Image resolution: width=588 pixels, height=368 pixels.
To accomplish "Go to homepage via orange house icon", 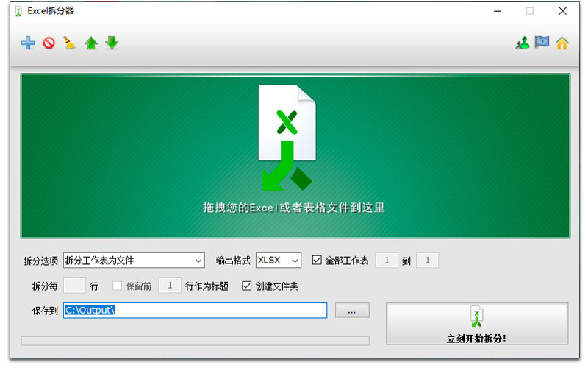I will 562,43.
